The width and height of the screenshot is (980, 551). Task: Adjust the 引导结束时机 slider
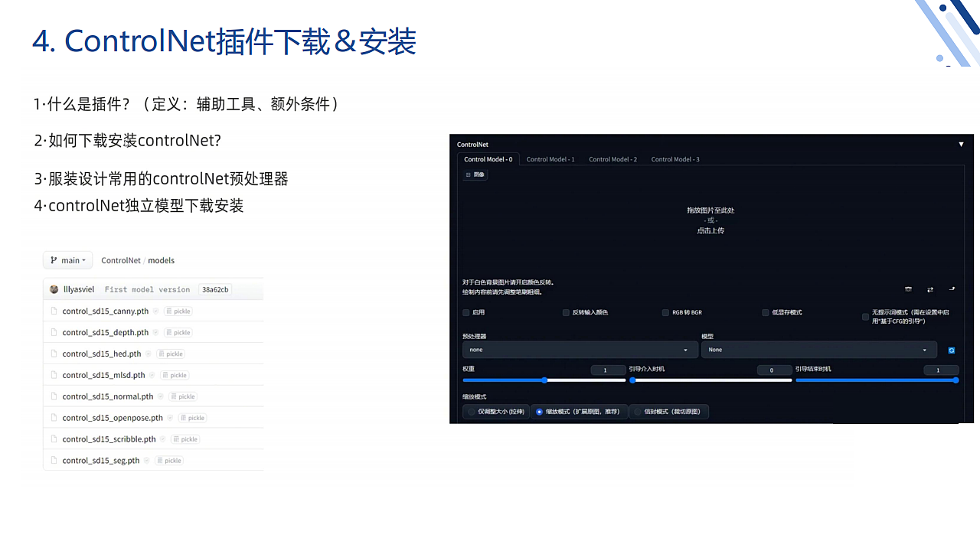point(877,380)
